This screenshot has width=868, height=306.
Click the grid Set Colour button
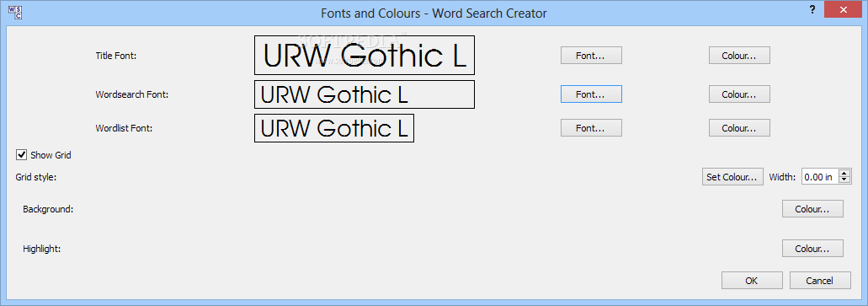pyautogui.click(x=733, y=177)
